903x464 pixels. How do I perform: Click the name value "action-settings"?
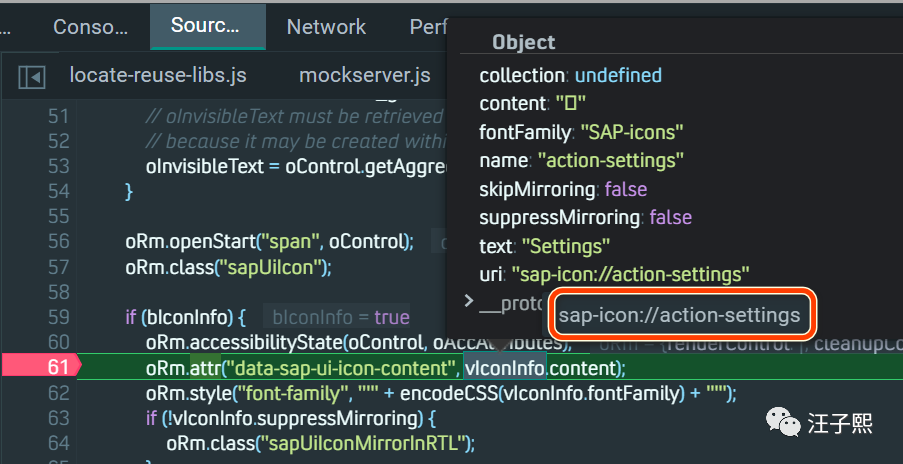click(611, 160)
